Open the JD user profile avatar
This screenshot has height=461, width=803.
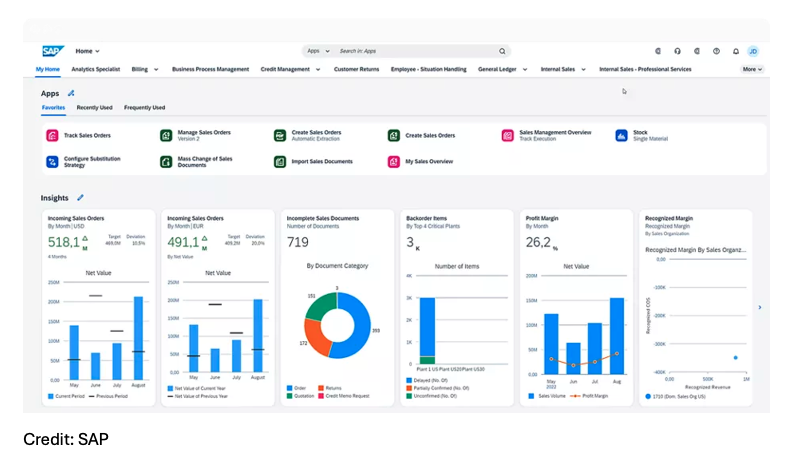753,51
